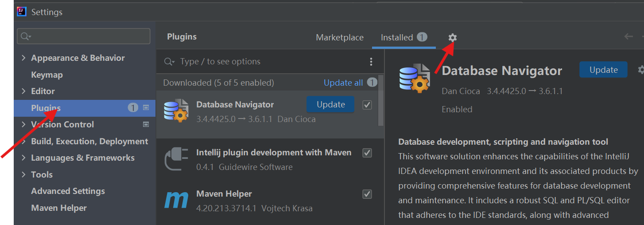This screenshot has height=225, width=644.
Task: Click the Update all link
Action: pos(343,83)
